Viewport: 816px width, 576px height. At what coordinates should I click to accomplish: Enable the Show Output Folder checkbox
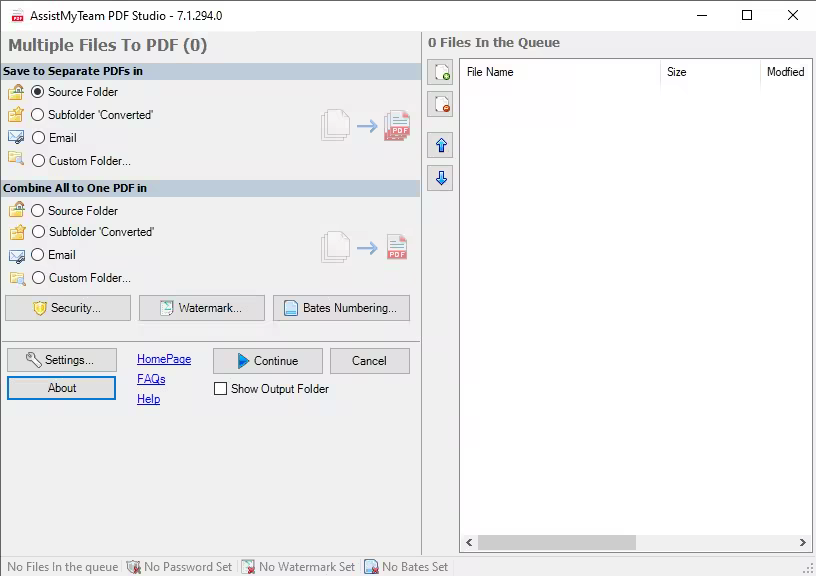click(221, 389)
